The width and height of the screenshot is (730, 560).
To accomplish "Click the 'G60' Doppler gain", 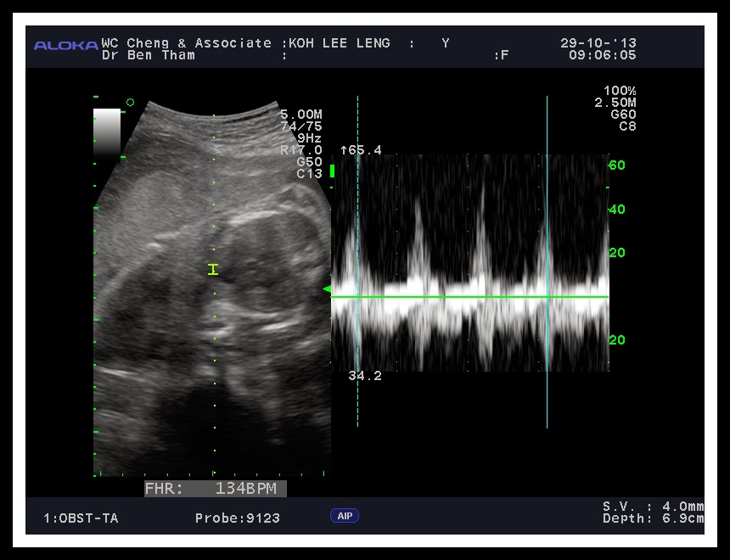I will coord(623,115).
